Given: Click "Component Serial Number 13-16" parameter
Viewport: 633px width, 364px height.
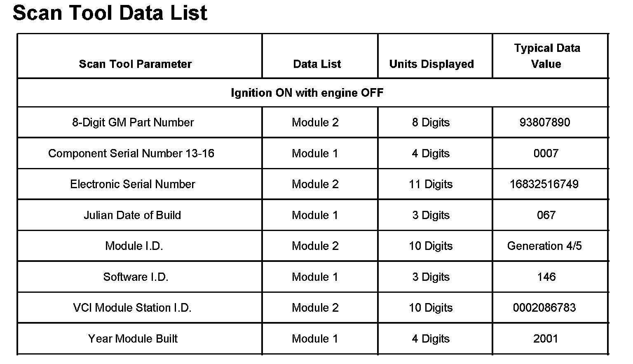Looking at the screenshot, I should pos(131,153).
